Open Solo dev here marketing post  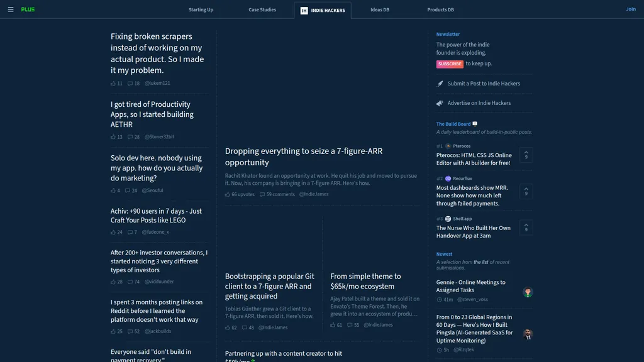pos(157,168)
